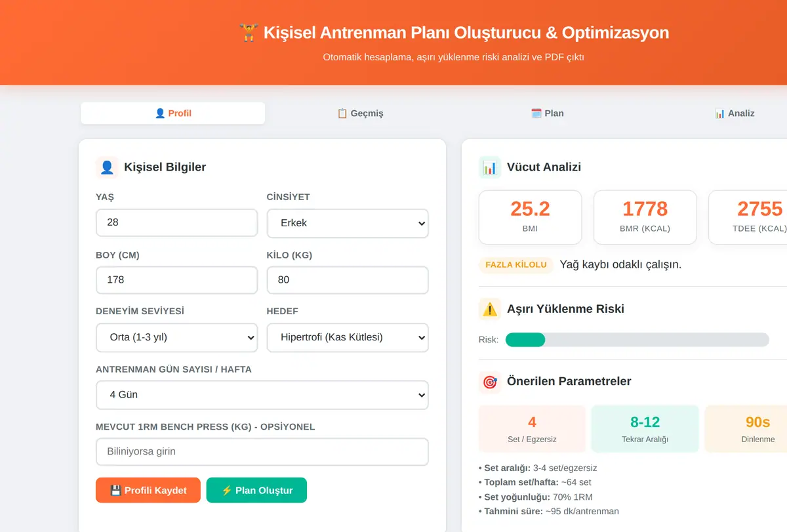Click the Tahmini süre ~95 dk/antrenman line

point(549,512)
